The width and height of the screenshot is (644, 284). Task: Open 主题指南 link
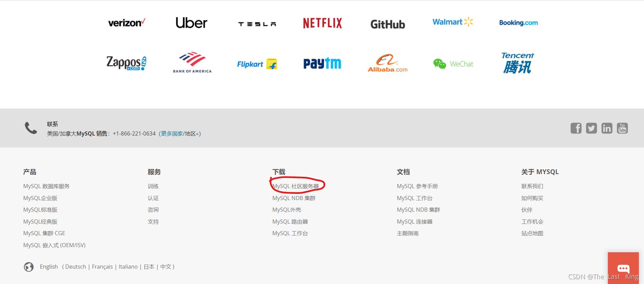click(408, 233)
